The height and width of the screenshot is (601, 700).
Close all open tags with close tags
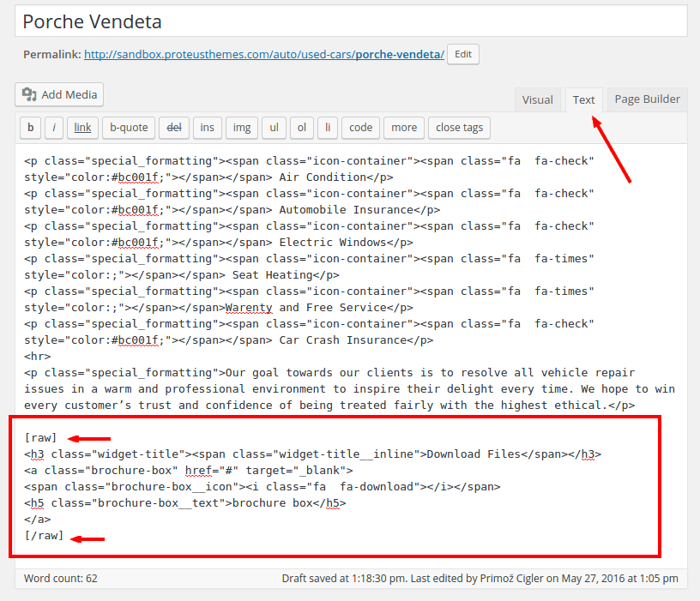click(459, 127)
